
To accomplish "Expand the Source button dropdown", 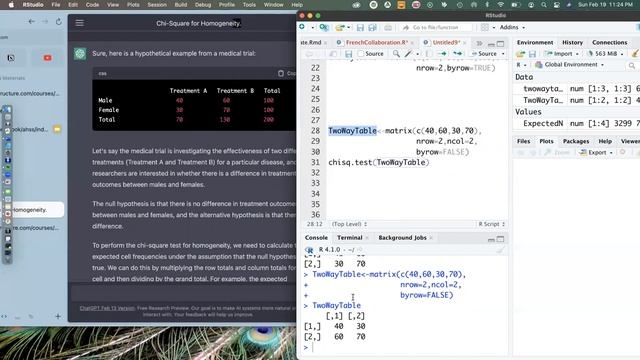I will [503, 54].
